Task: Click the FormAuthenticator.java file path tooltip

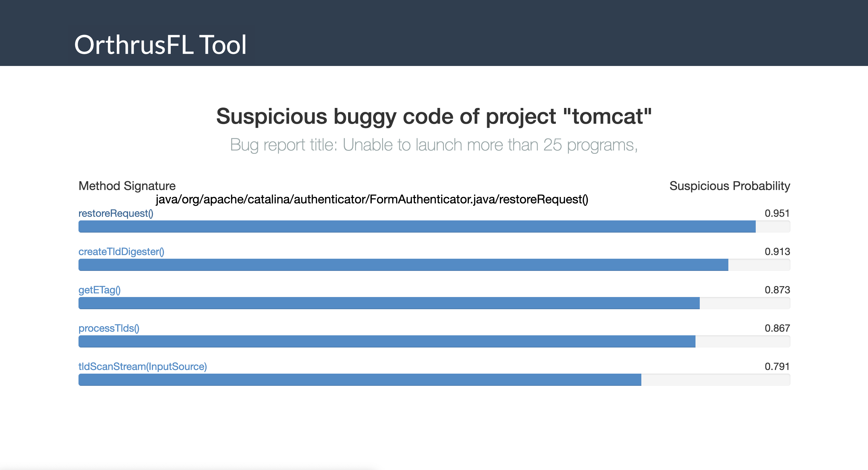Action: (x=372, y=199)
